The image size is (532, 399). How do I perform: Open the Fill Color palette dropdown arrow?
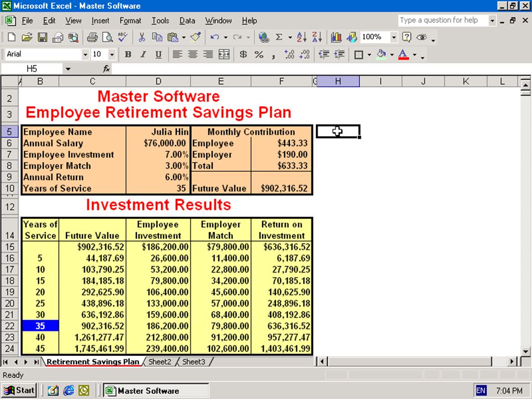coord(392,54)
